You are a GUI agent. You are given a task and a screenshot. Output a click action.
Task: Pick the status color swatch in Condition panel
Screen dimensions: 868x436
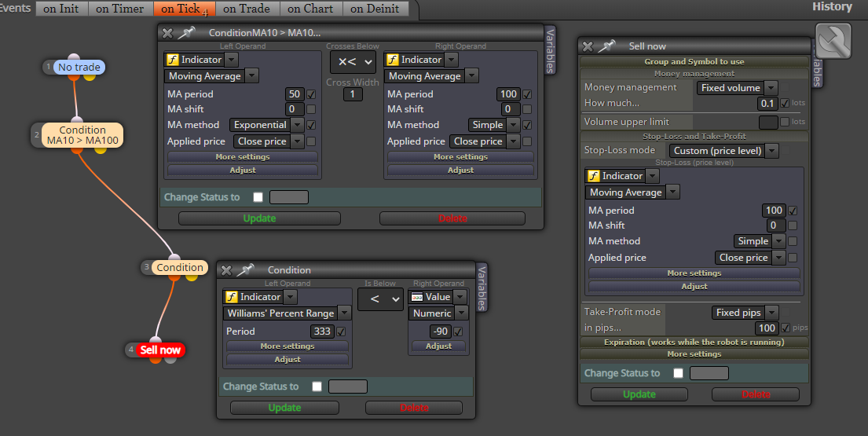(x=348, y=387)
